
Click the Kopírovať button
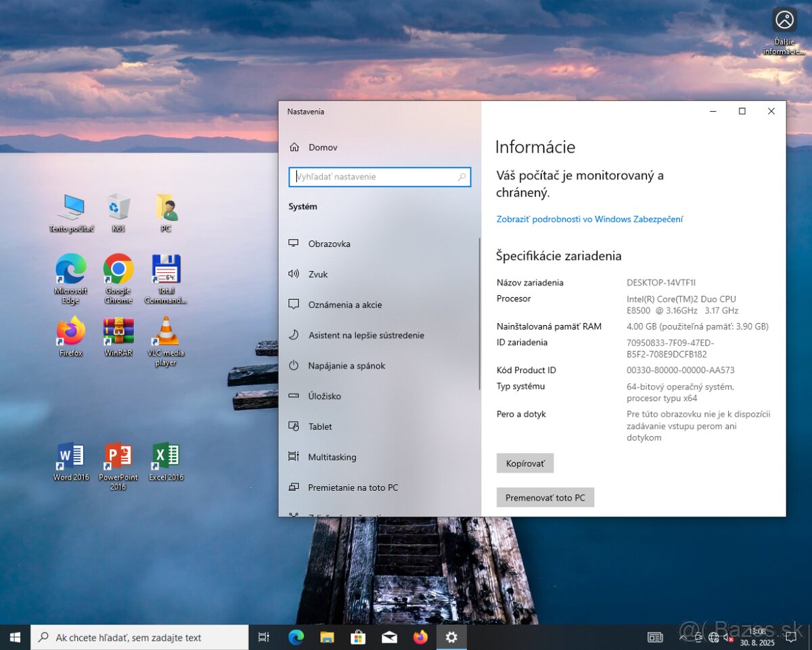(525, 463)
